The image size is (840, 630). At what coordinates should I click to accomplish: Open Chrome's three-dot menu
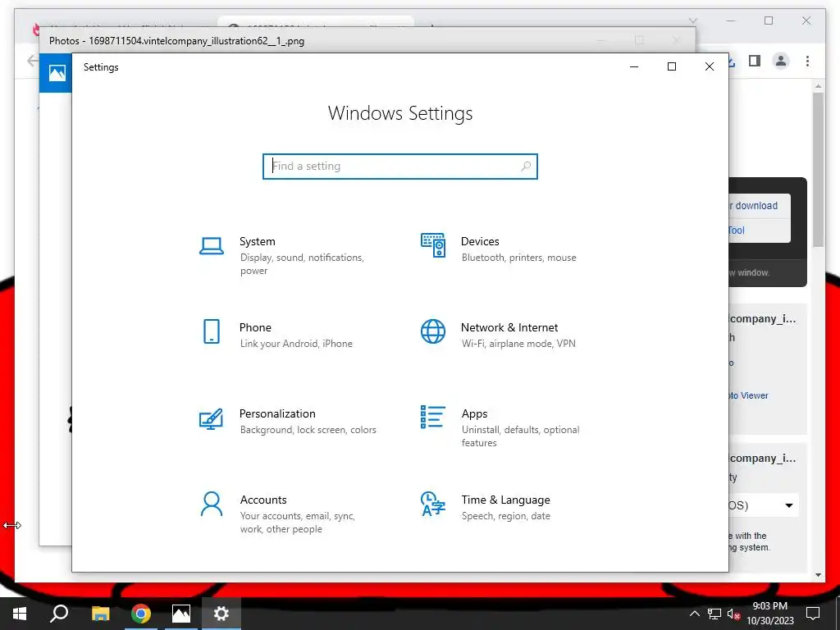[807, 61]
